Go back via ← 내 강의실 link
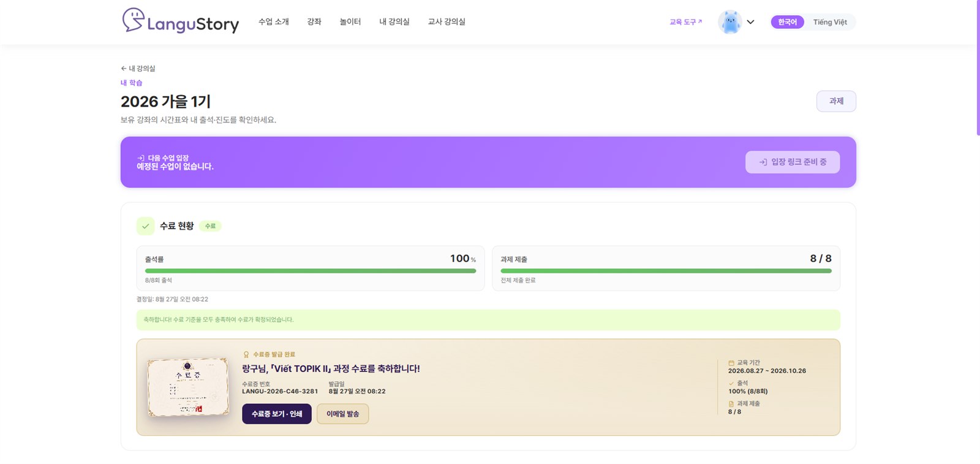Viewport: 980px width, 464px height. 138,69
